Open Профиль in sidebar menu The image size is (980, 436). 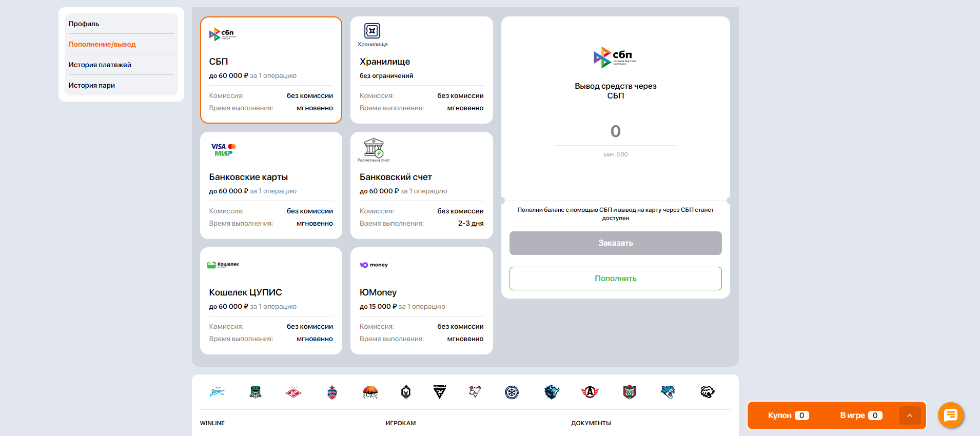tap(84, 24)
